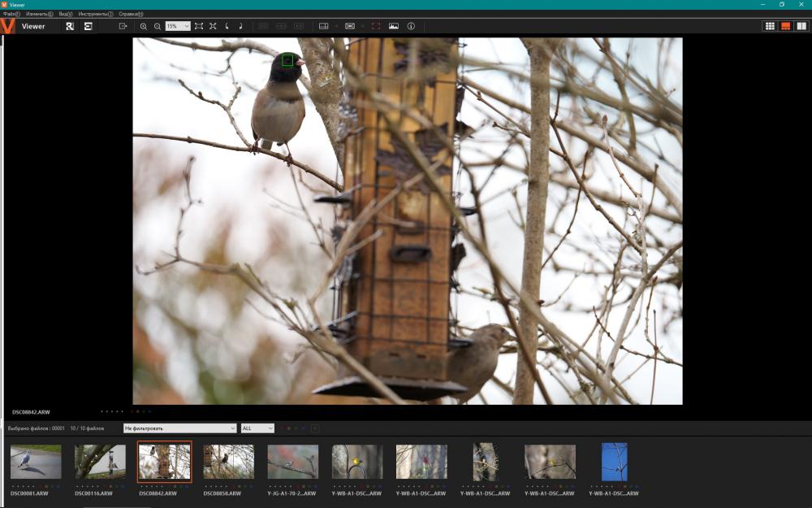Toggle the histogram display icon
This screenshot has width=812, height=508.
(x=394, y=26)
